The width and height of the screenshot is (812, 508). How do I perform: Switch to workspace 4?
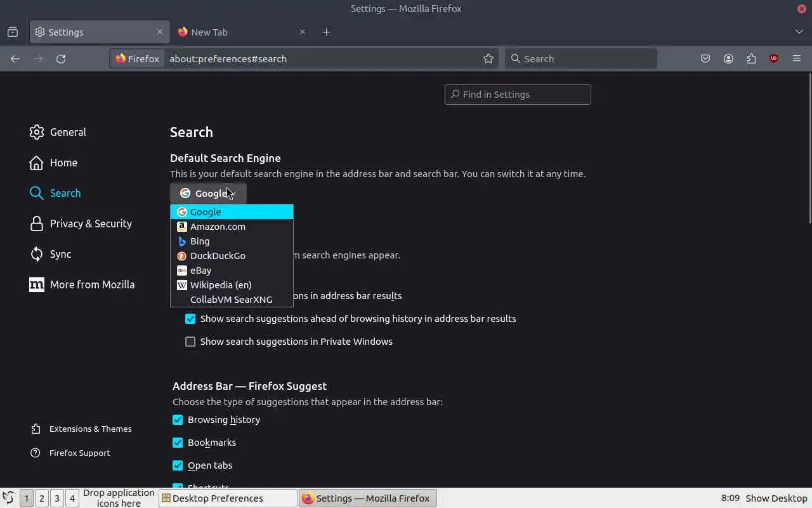(x=72, y=498)
